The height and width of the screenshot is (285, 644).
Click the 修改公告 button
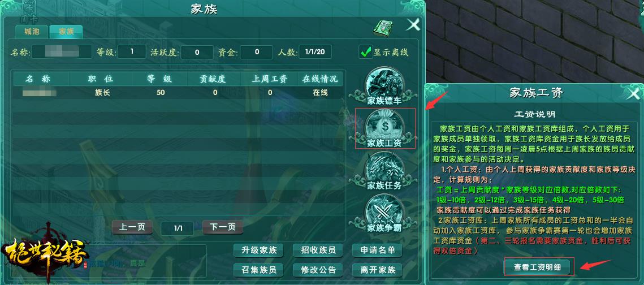318,270
